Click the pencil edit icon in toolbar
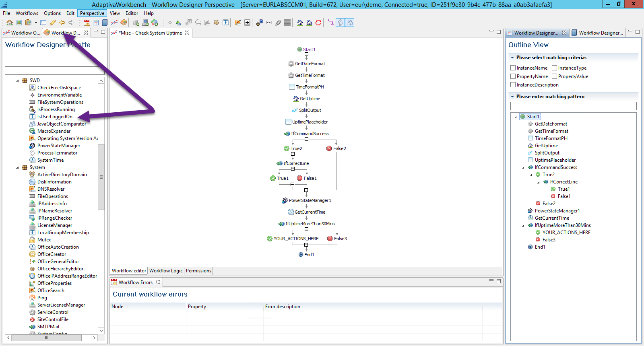This screenshot has width=644, height=346. point(53,23)
